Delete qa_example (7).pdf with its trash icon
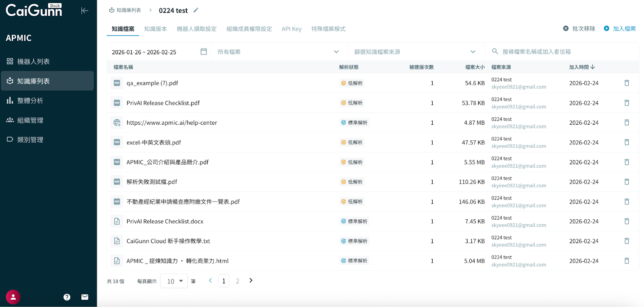Screen dimensions: 644x307 point(627,83)
